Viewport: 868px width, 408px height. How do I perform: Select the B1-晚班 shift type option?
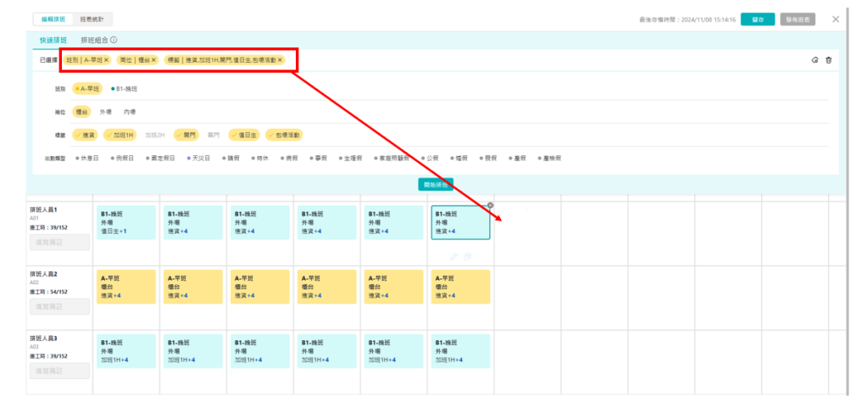[125, 88]
